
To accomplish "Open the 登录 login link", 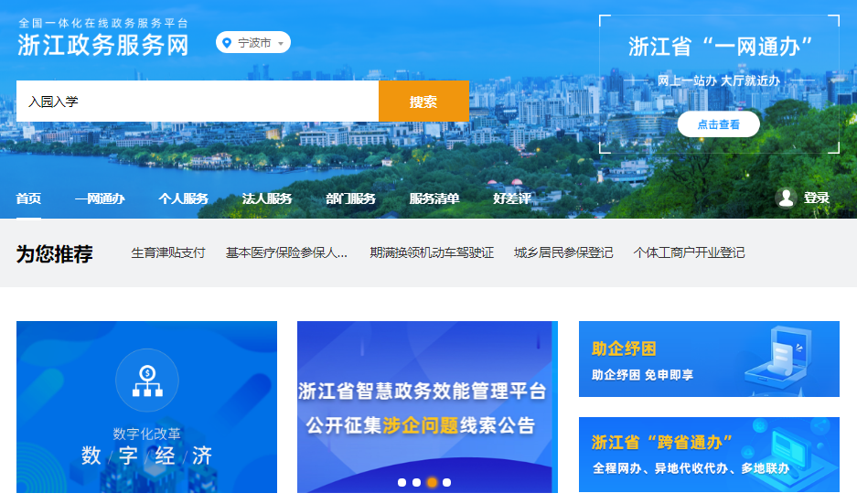I will (x=817, y=198).
